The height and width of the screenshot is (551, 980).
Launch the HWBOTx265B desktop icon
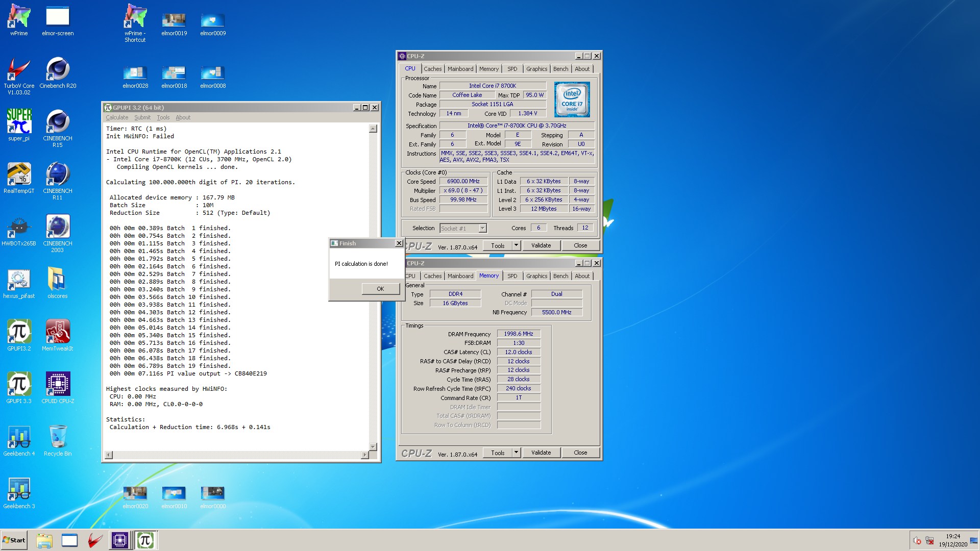(x=19, y=230)
